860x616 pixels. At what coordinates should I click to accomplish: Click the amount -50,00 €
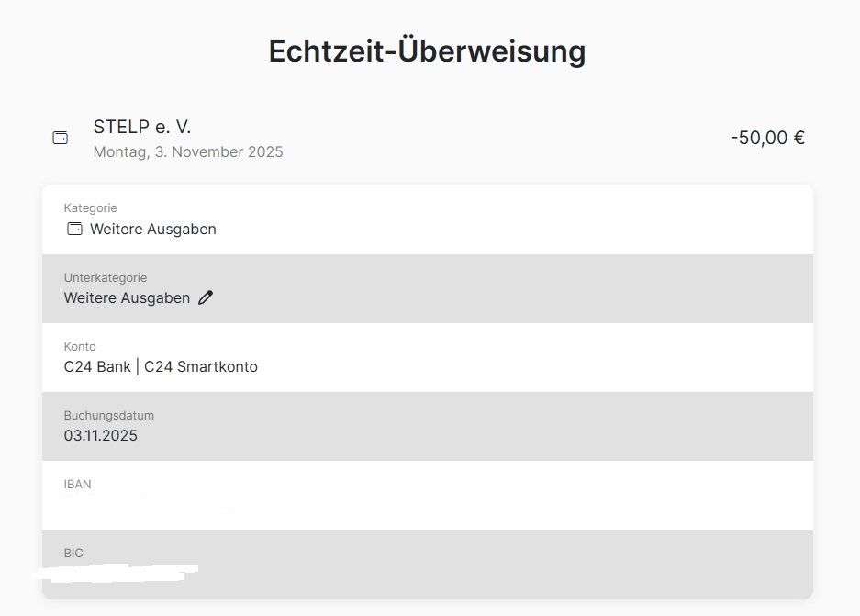point(767,138)
